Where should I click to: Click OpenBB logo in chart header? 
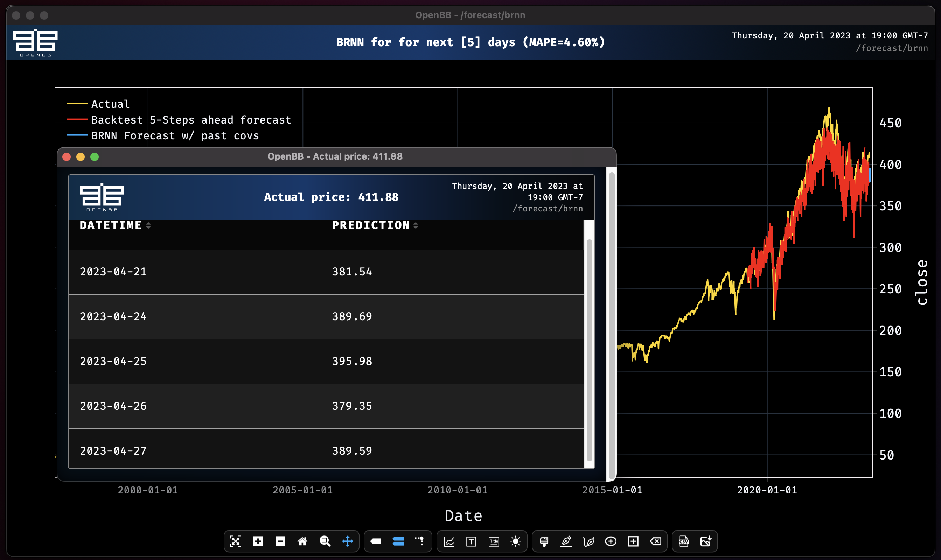click(35, 42)
